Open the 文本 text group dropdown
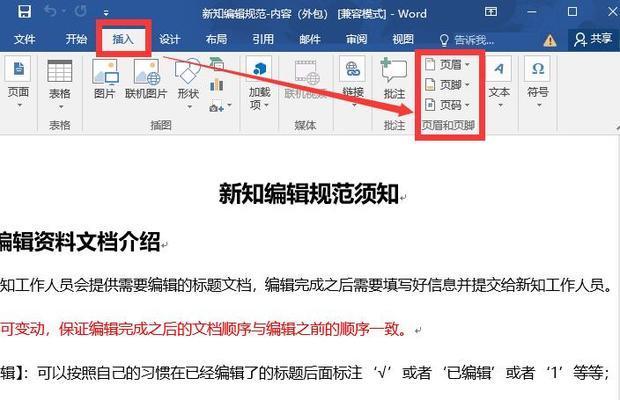The height and width of the screenshot is (400, 620). pyautogui.click(x=499, y=82)
